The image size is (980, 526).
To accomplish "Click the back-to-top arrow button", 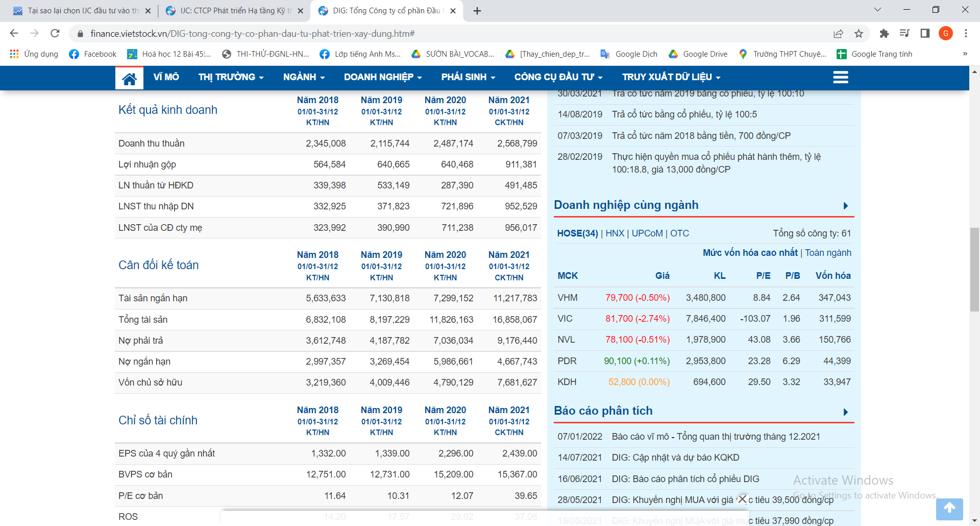I will click(x=949, y=509).
